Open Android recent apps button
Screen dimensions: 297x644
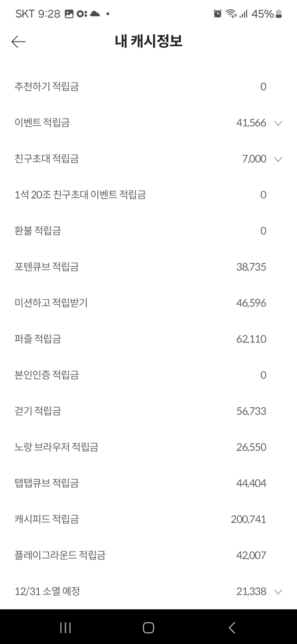[65, 628]
